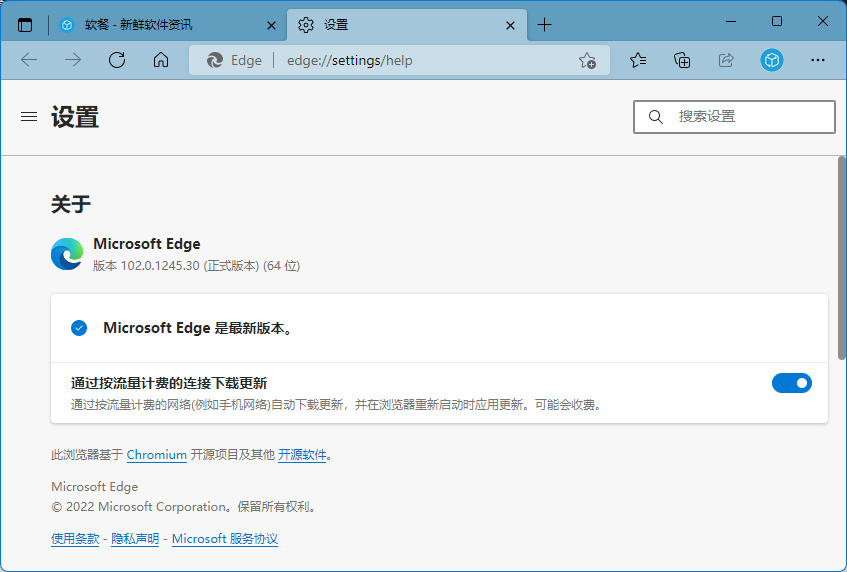Toggle metered connection update downloads
Screen dimensions: 847x572
tap(791, 383)
